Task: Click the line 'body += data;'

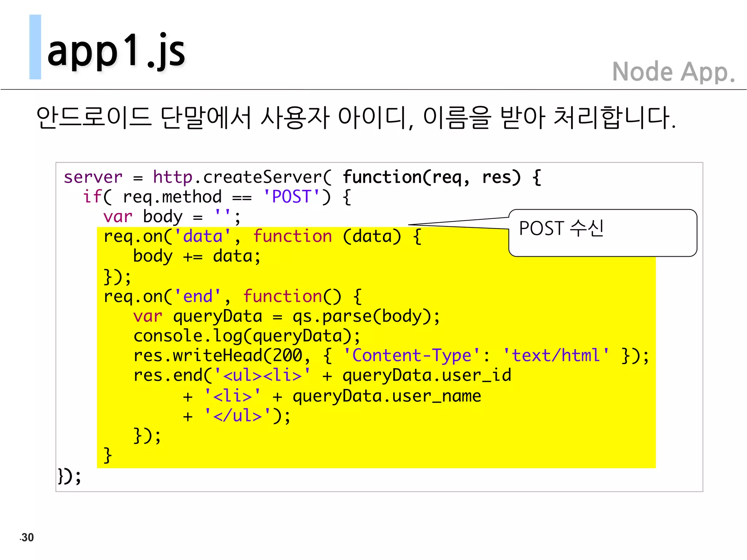Action: click(197, 256)
